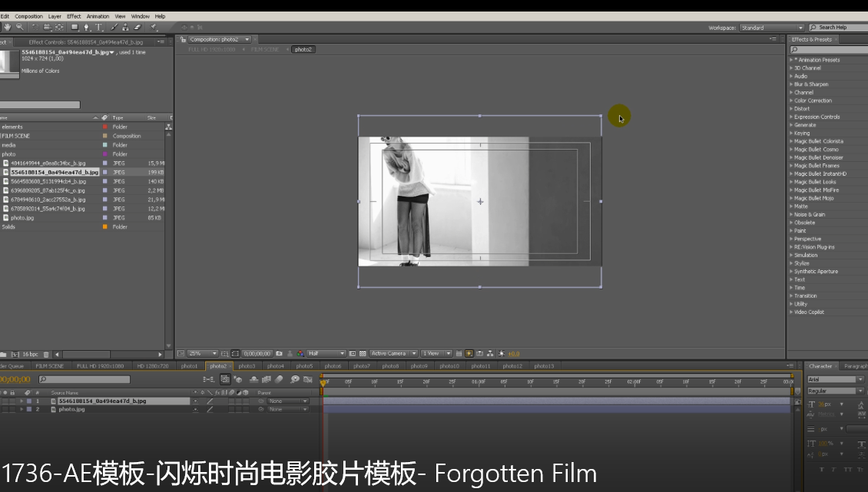The image size is (868, 492).
Task: Open the Effect menu
Action: click(74, 17)
